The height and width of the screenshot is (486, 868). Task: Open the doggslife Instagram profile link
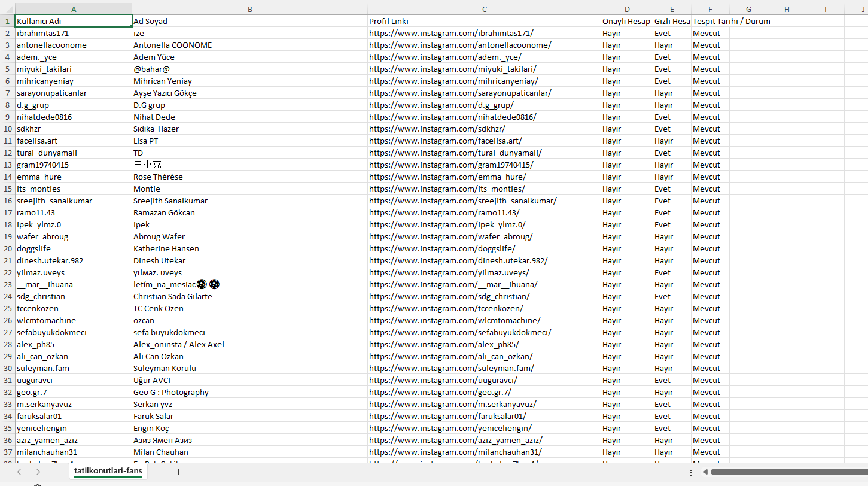pyautogui.click(x=442, y=248)
